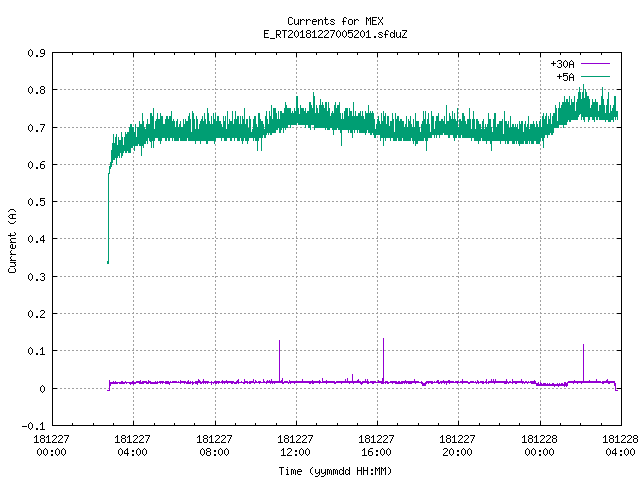640x480 pixels.
Task: Click the y-axis tick value 0.4
Action: coord(37,239)
